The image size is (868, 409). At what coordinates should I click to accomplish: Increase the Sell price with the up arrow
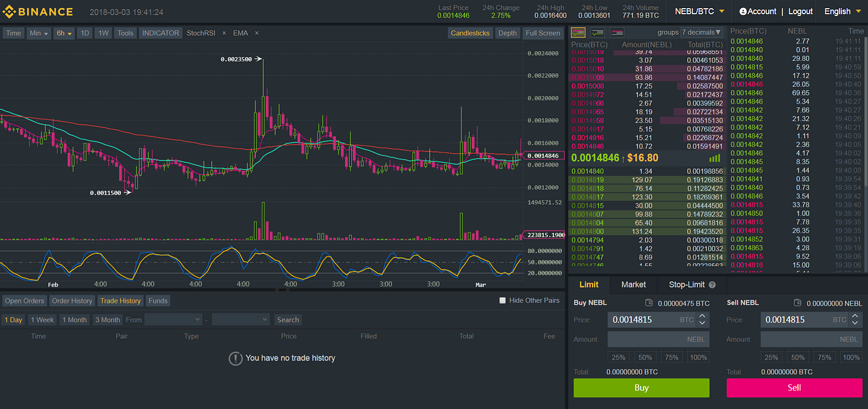855,316
